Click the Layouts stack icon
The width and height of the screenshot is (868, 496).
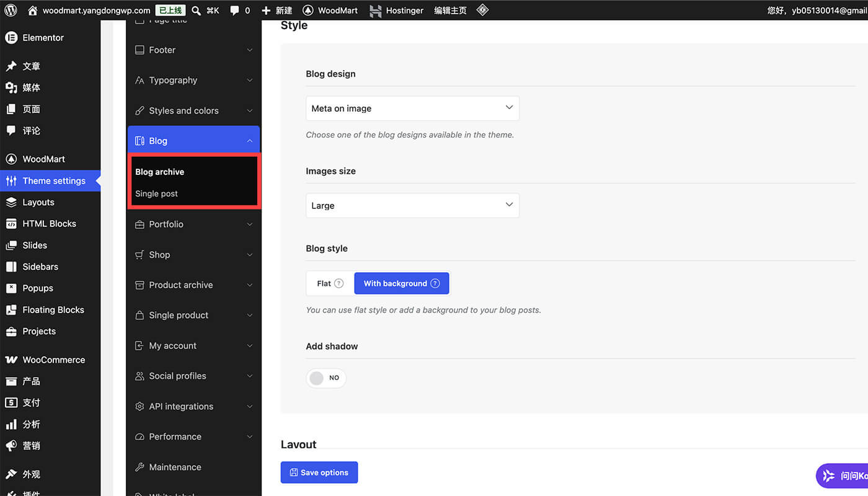[11, 202]
